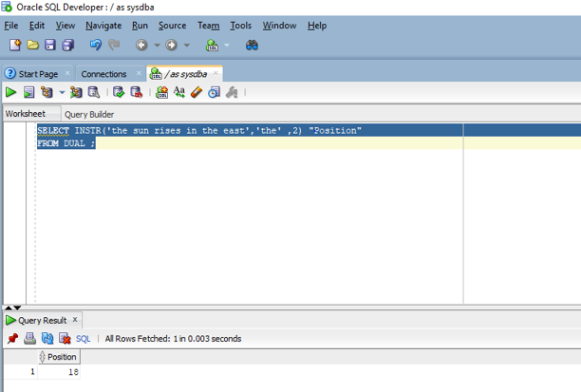The width and height of the screenshot is (581, 392).
Task: Click the SQL link in results toolbar
Action: [x=83, y=339]
